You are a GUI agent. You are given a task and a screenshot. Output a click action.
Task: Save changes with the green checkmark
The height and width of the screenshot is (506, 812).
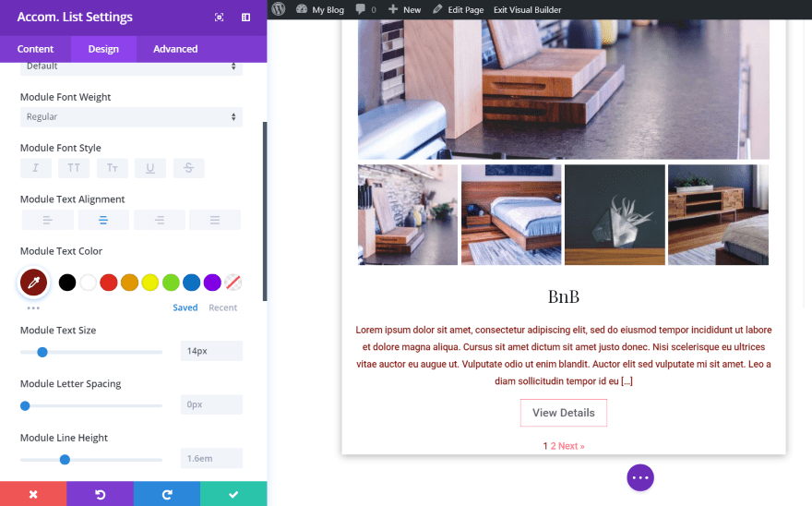pyautogui.click(x=233, y=494)
